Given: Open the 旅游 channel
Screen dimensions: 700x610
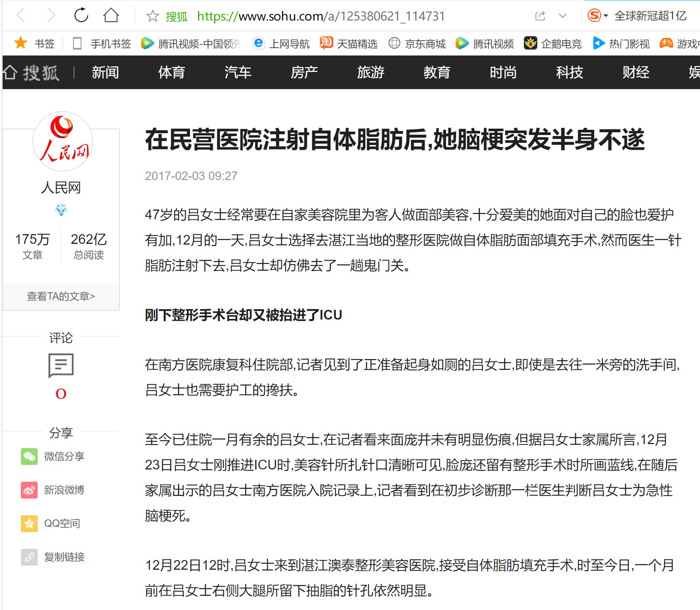Looking at the screenshot, I should click(371, 72).
